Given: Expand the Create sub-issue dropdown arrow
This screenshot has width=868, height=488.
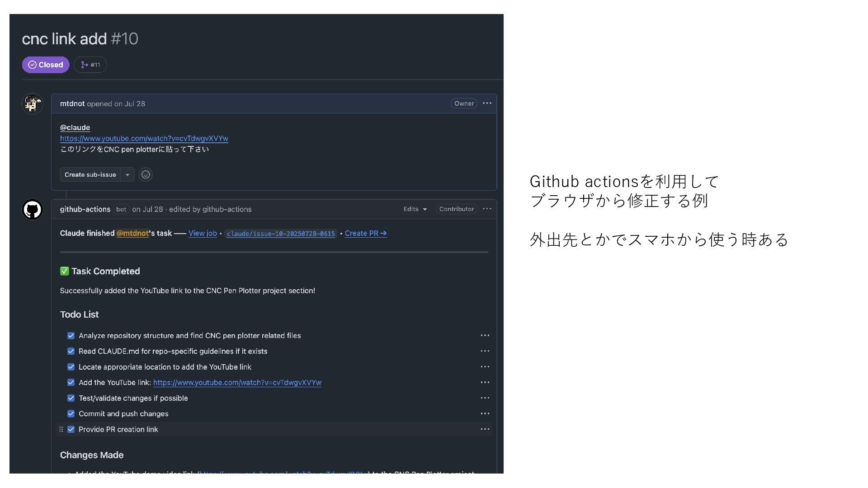Looking at the screenshot, I should pos(127,175).
